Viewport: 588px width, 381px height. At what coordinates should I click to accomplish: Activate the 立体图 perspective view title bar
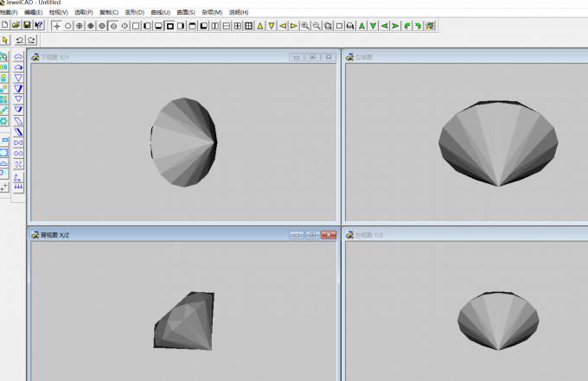466,57
